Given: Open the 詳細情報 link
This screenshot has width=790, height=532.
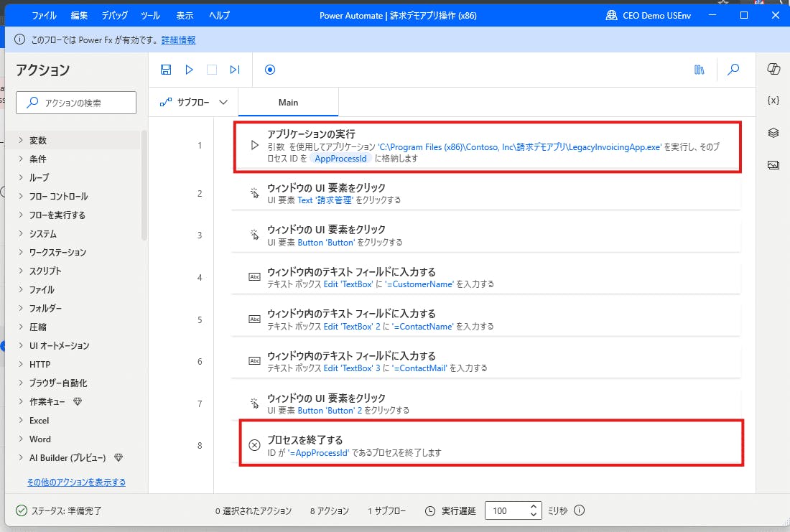Looking at the screenshot, I should [178, 39].
